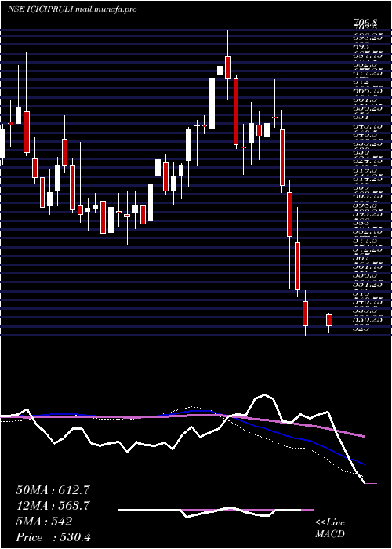392x549 pixels.
Task: Click the 50MA : 612.7 label
Action: tap(53, 489)
